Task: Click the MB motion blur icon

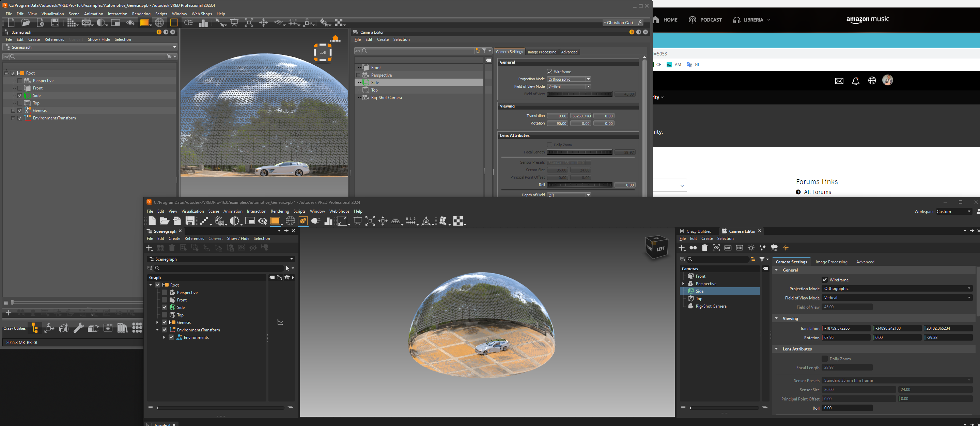Action: point(740,248)
